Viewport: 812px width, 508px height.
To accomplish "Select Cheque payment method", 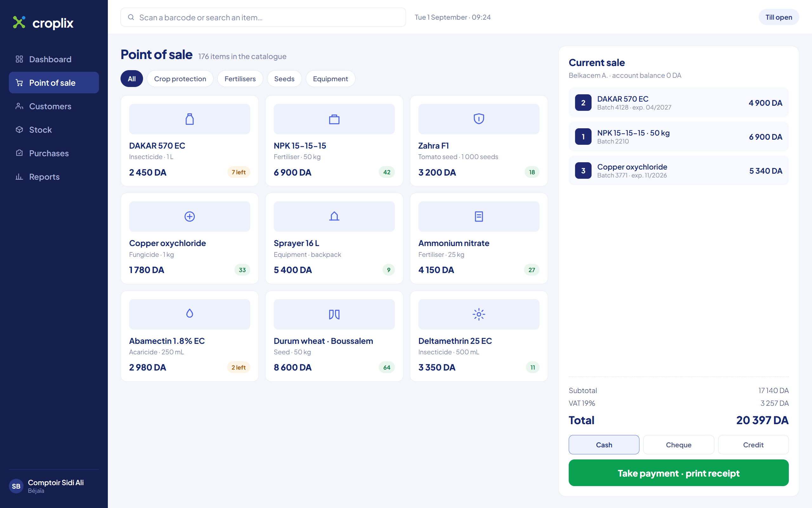I will click(678, 444).
